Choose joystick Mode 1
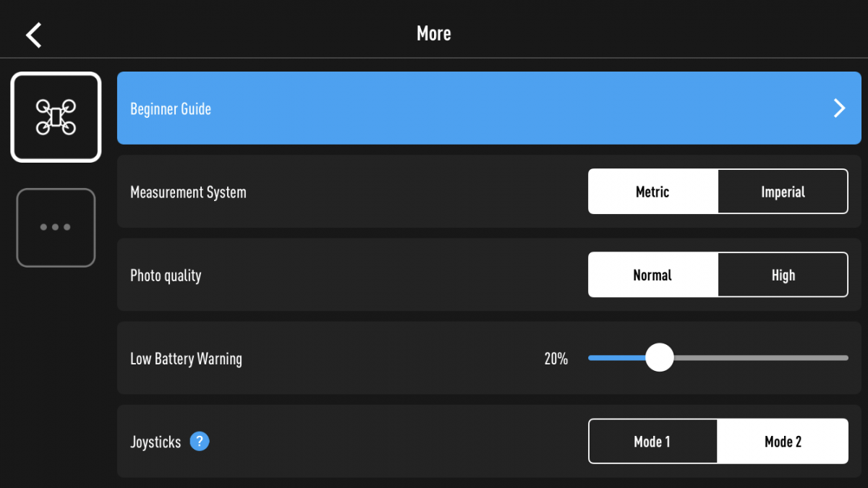Image resolution: width=868 pixels, height=488 pixels. point(652,441)
